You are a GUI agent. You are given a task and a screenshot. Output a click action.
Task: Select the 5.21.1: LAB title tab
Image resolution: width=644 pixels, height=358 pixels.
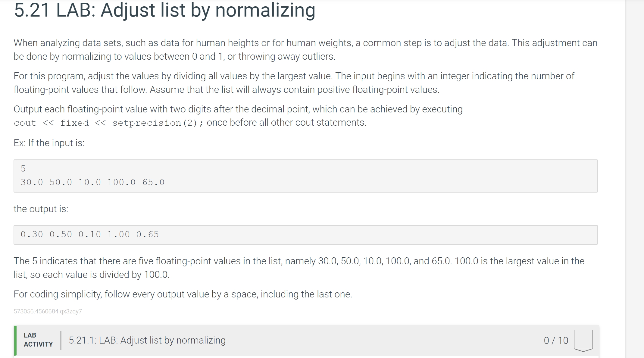(x=147, y=340)
